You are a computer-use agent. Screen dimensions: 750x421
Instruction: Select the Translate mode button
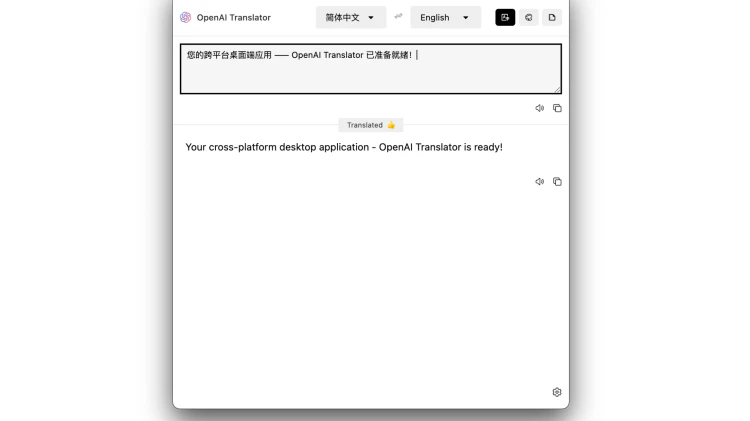coord(505,18)
